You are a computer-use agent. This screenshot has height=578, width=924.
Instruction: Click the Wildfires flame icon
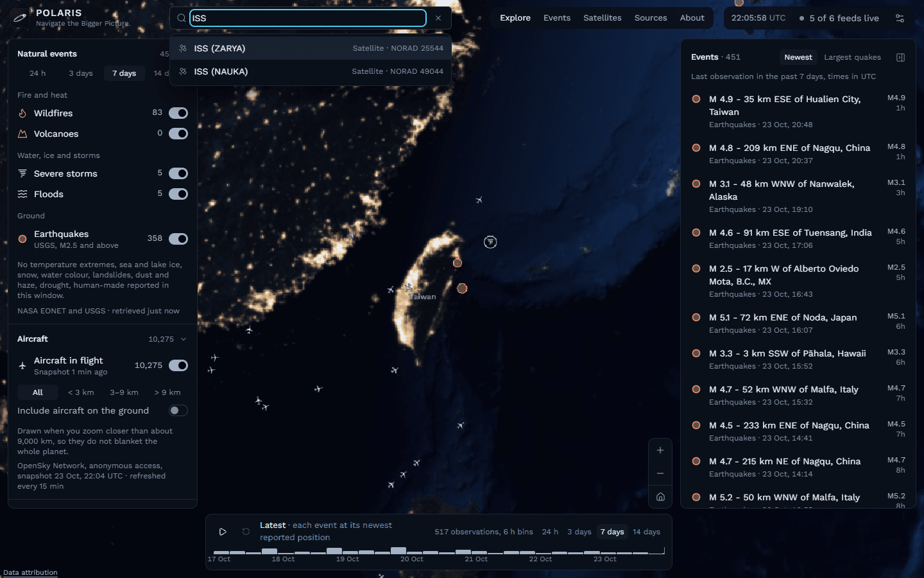pyautogui.click(x=22, y=113)
